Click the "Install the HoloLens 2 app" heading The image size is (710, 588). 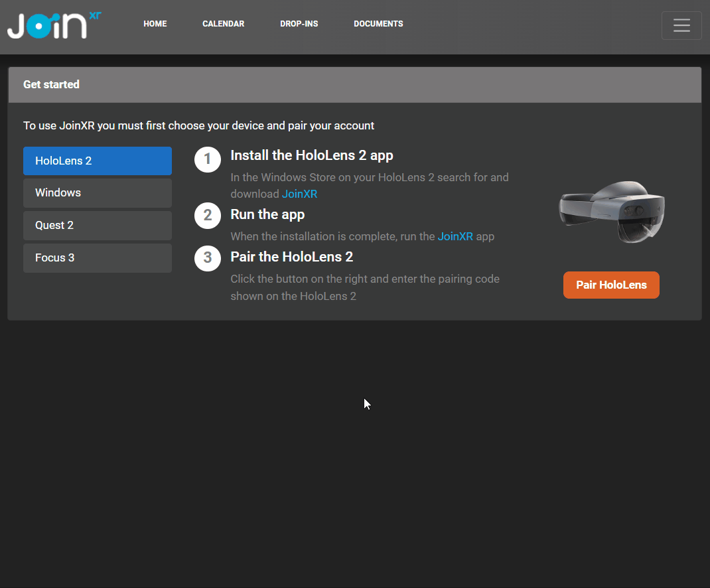(x=312, y=155)
